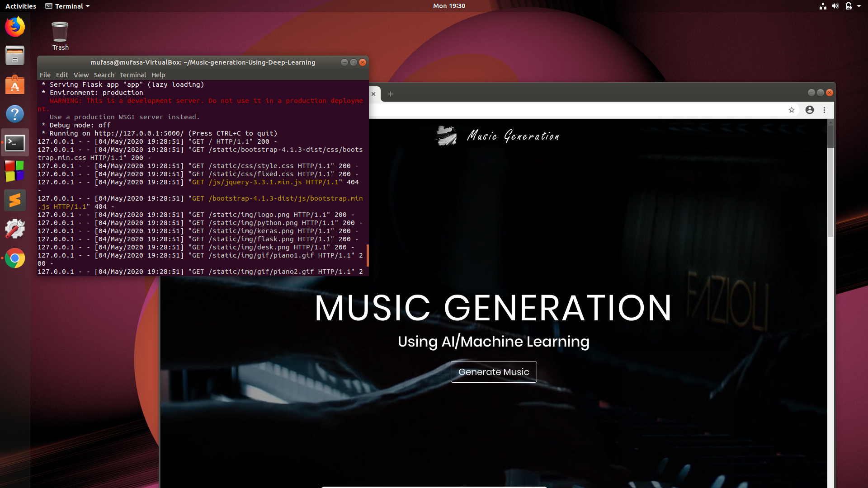The height and width of the screenshot is (488, 868).
Task: Click the browser page vertical scrollbar
Action: 830,190
